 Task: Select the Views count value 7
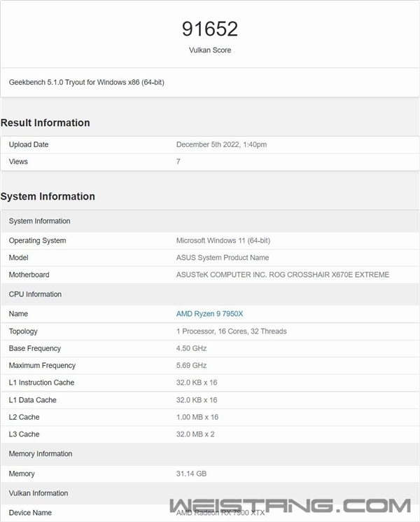[x=178, y=161]
